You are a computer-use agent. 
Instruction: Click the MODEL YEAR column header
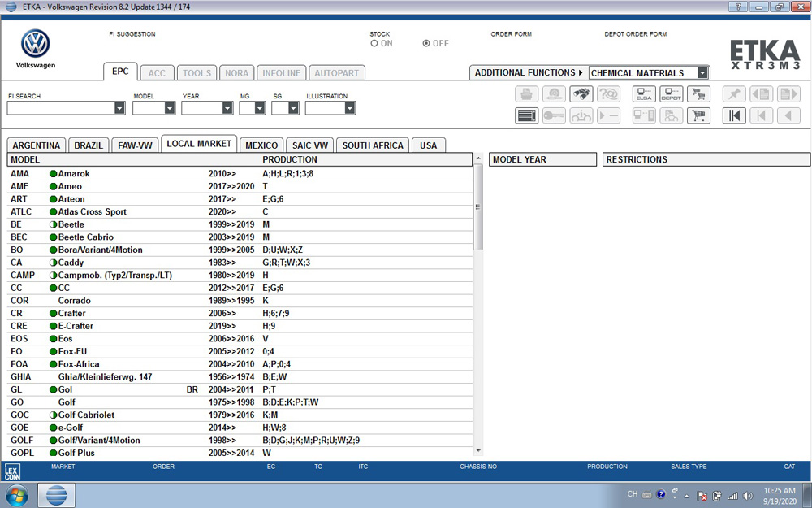(x=542, y=159)
